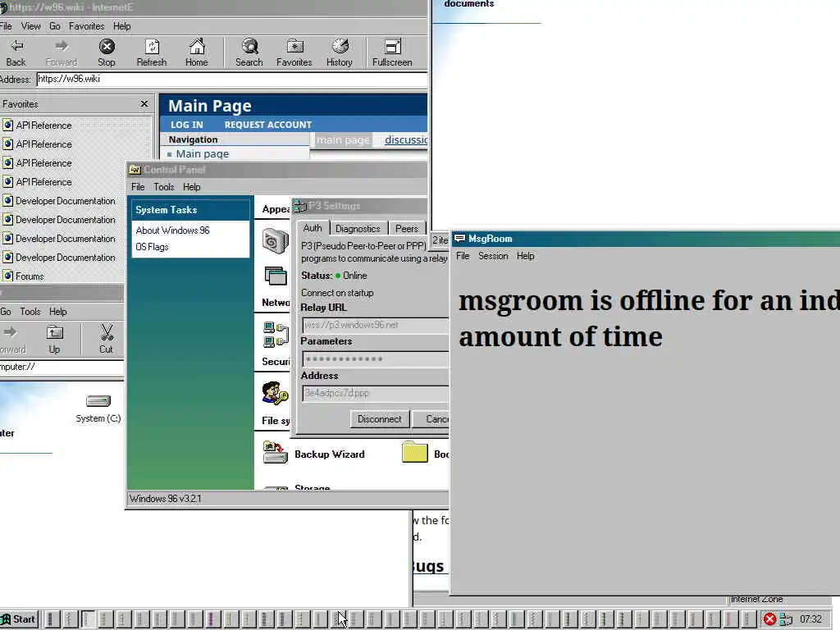Open Control Panel's File menu

(x=138, y=187)
